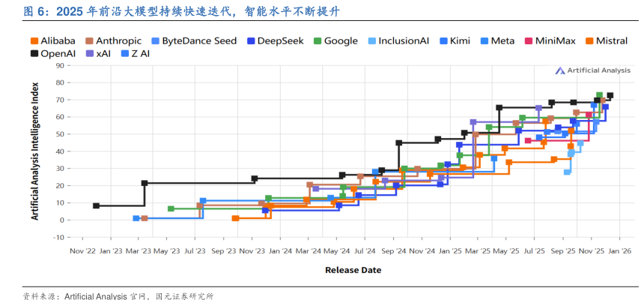The height and width of the screenshot is (300, 644).
Task: Hide the Kimi series via legend label
Action: pos(460,40)
